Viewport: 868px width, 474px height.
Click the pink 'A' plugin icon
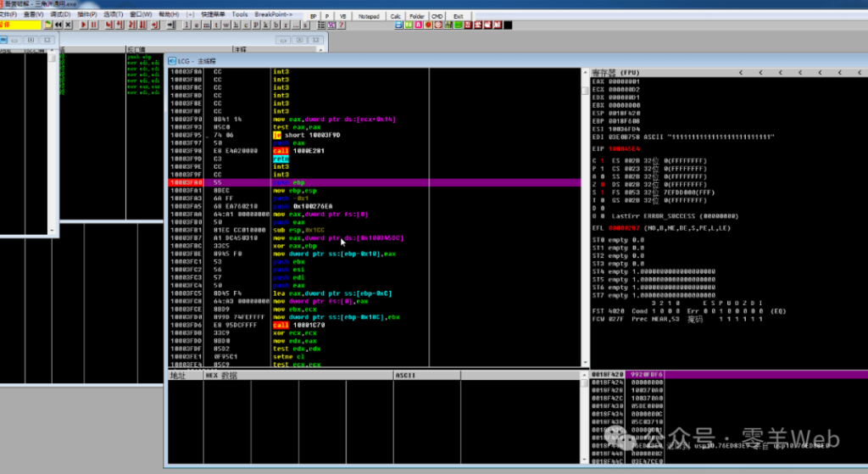pyautogui.click(x=419, y=25)
